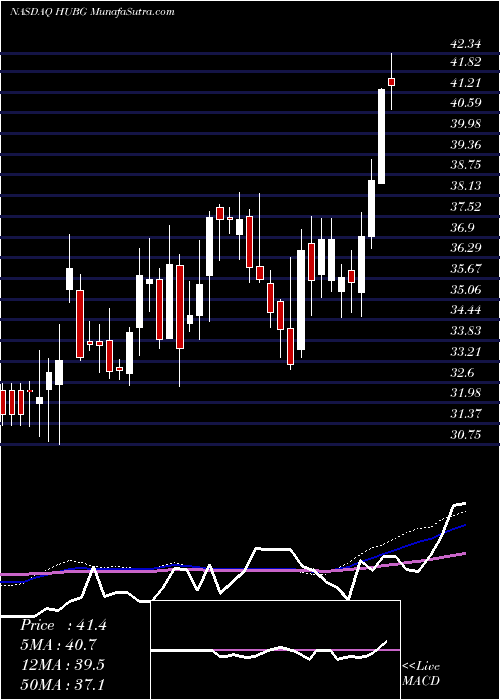This screenshot has width=500, height=700.
Task: Select the 36.29 price label
Action: coord(466,248)
